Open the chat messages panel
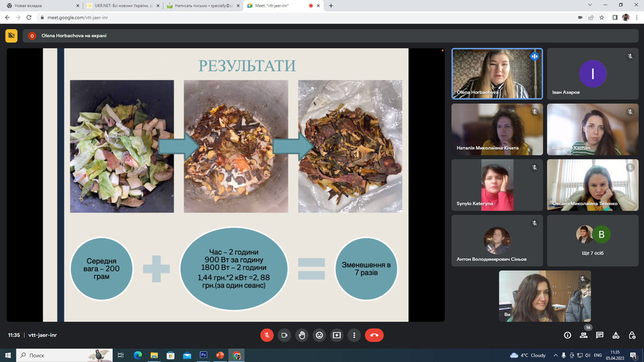644x362 pixels. click(x=600, y=335)
